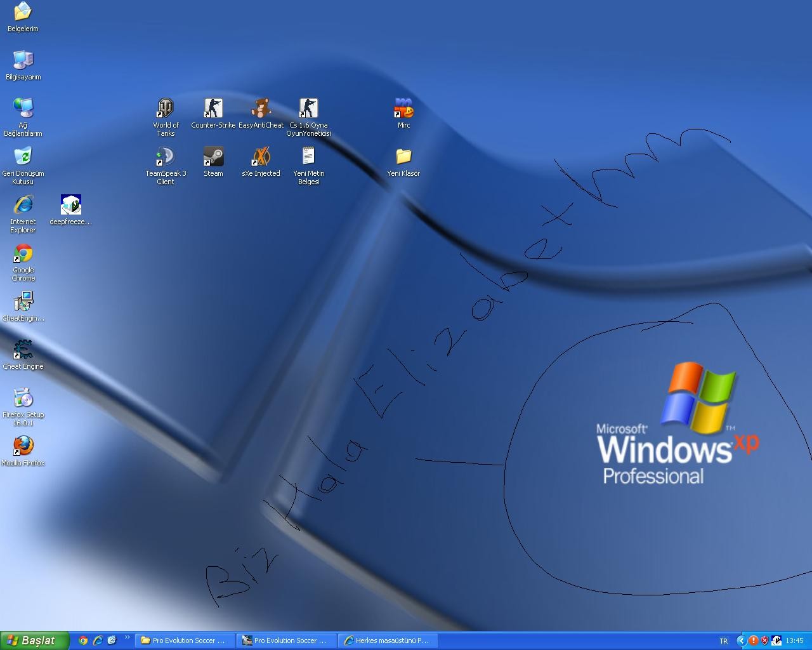Select the Cheat Engine shortcut icon
Image resolution: width=812 pixels, height=650 pixels.
pyautogui.click(x=23, y=349)
